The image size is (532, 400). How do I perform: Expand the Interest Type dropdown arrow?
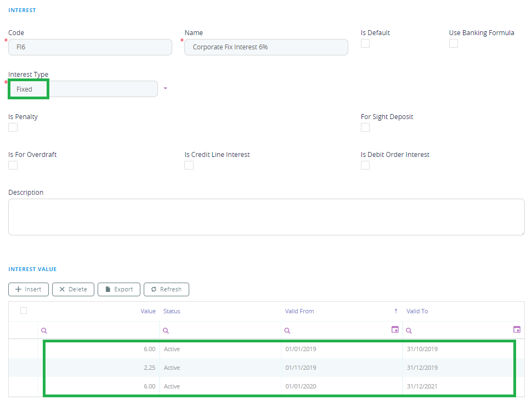(x=166, y=89)
